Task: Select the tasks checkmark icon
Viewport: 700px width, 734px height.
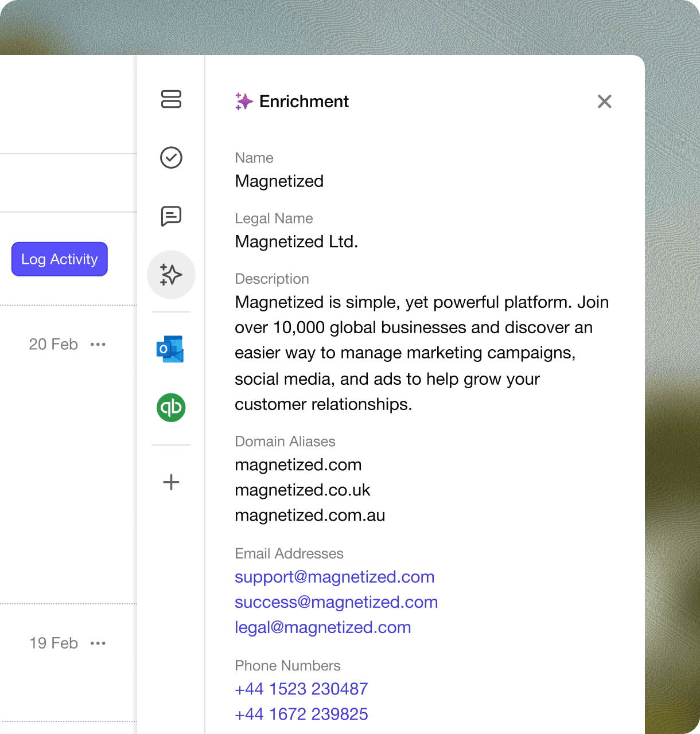Action: (x=170, y=158)
